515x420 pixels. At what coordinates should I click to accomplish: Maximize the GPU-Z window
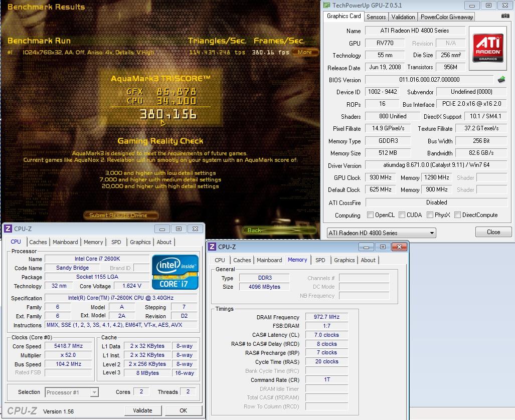(489, 5)
